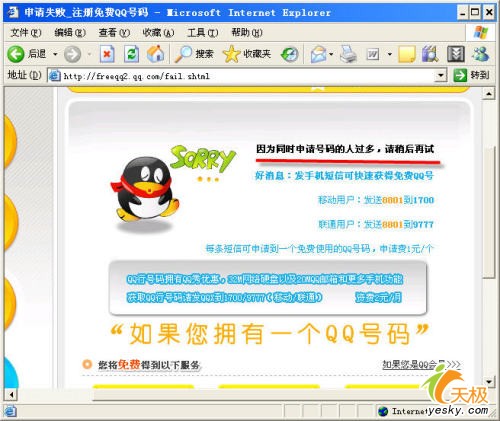Click the yellow Discuss note icon
Viewport: 500px width, 421px height.
[407, 54]
